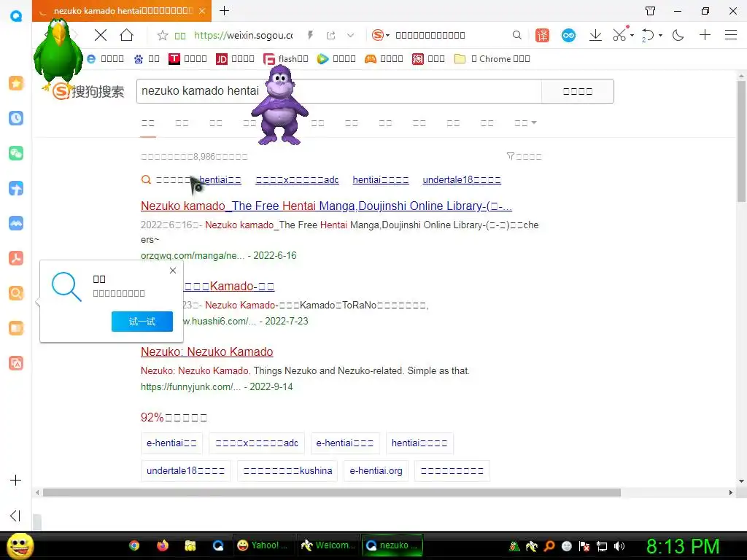The width and height of the screenshot is (747, 560).
Task: Open the Chrome bookmarks folder
Action: click(492, 58)
